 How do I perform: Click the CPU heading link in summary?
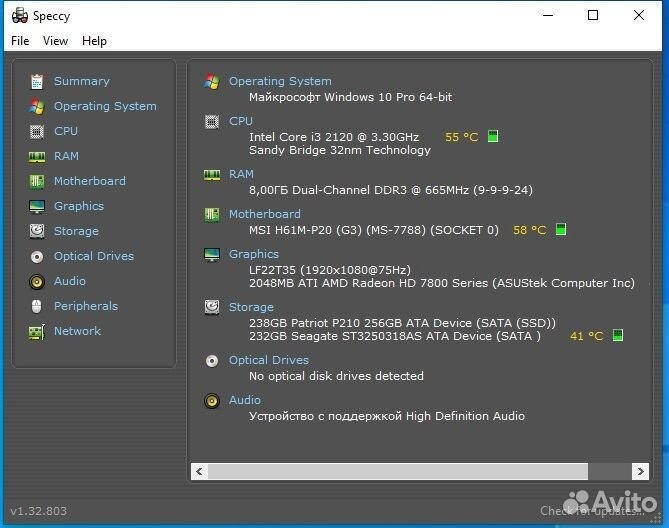(241, 121)
